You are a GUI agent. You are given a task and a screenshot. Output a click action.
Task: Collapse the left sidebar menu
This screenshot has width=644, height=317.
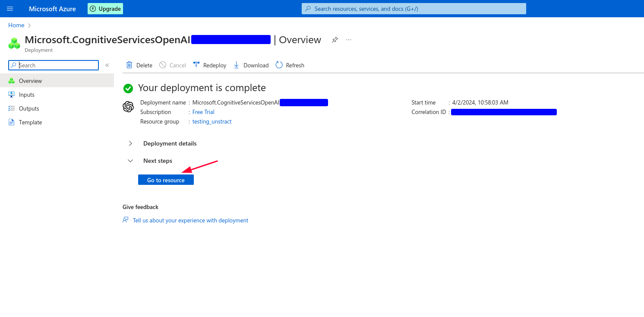pyautogui.click(x=107, y=65)
